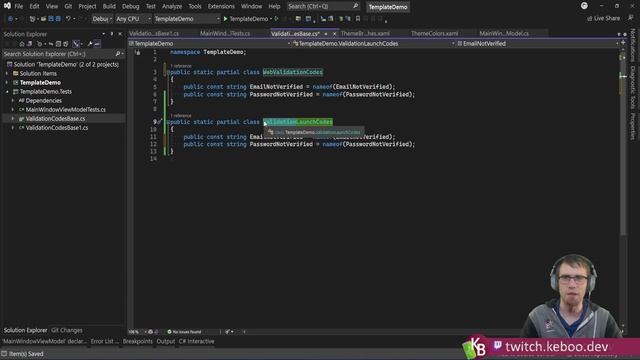640x360 pixels.
Task: Pin the Solution Explorer panel
Action: click(x=112, y=34)
